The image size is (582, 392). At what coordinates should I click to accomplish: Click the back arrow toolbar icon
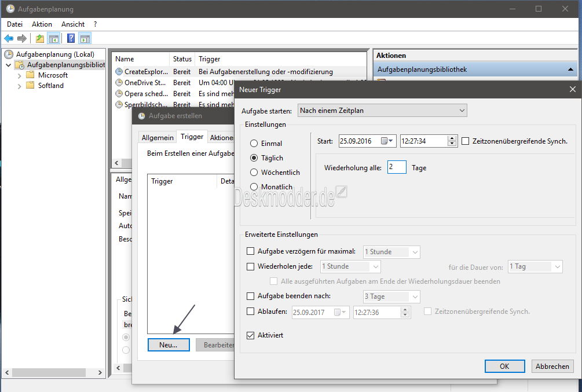(9, 38)
